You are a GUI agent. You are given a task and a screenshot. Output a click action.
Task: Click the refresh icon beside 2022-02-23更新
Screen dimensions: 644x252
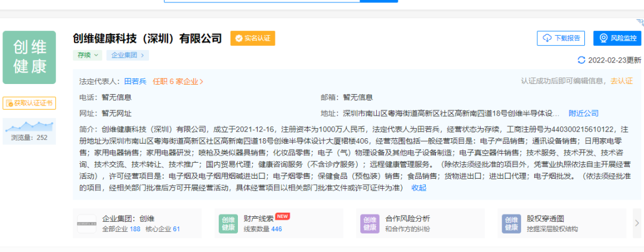(581, 60)
